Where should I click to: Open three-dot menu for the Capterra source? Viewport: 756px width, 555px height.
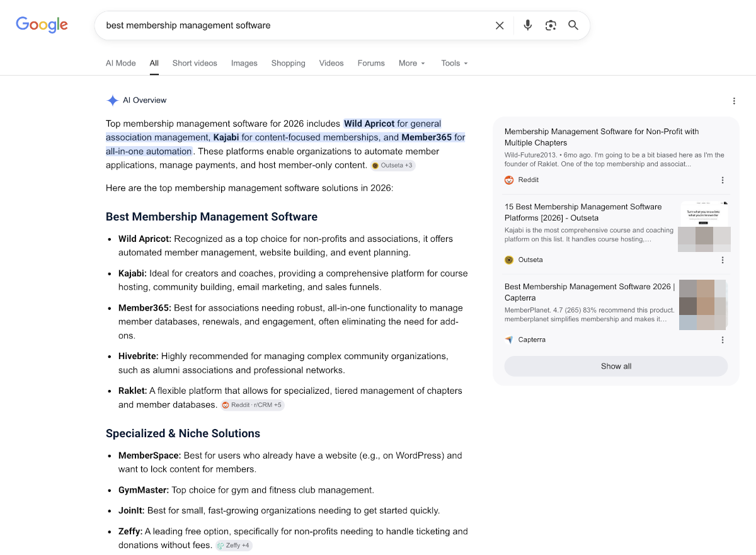723,340
